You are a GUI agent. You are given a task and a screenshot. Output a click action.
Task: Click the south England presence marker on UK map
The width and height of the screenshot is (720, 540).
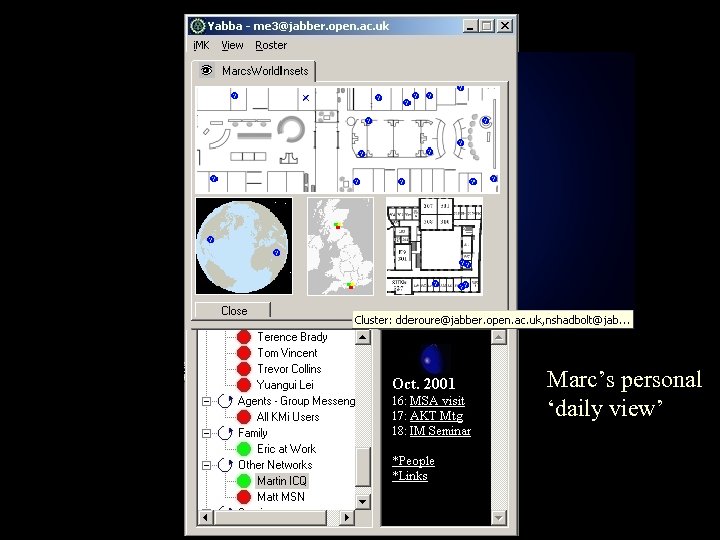(351, 286)
